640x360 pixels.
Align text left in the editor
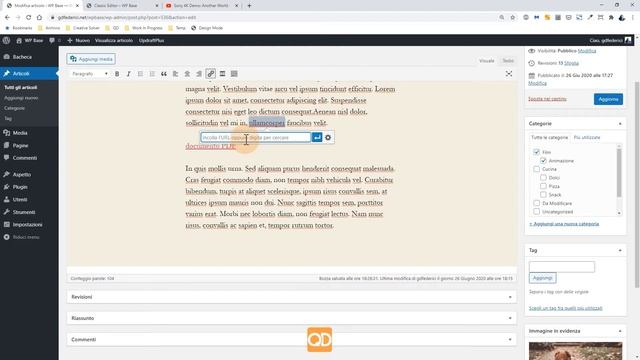click(x=176, y=74)
